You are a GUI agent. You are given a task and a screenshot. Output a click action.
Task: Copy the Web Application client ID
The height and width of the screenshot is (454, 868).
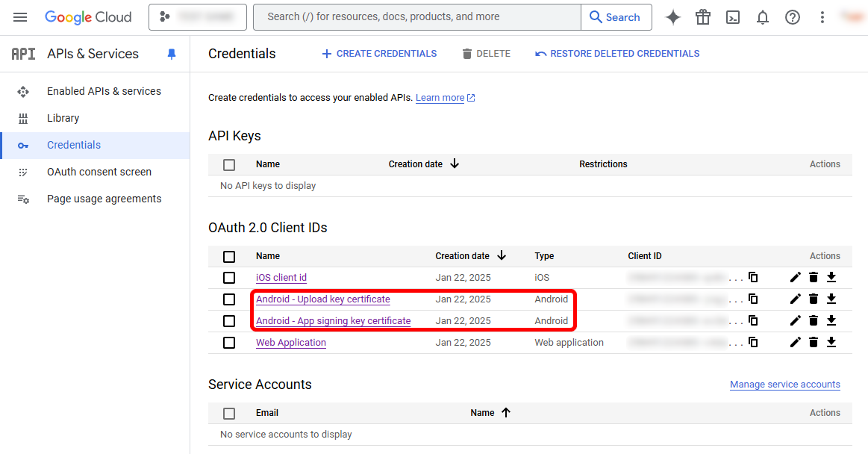point(753,342)
